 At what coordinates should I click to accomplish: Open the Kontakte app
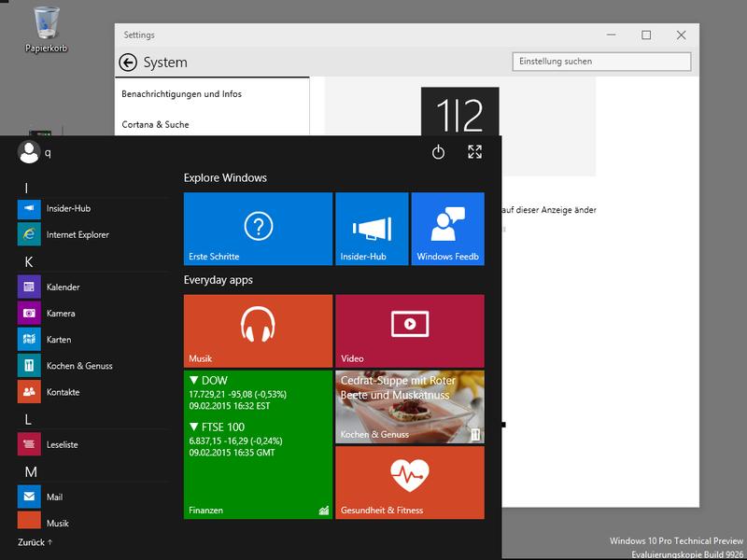[x=92, y=392]
